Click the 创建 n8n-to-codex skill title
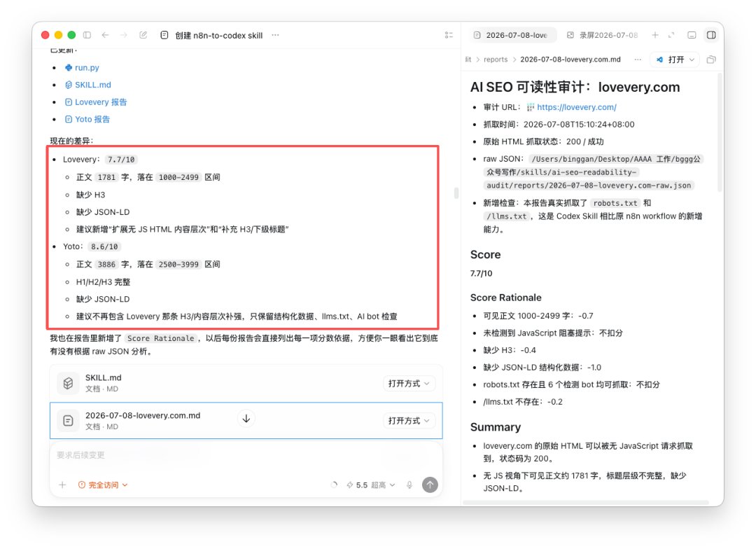The width and height of the screenshot is (756, 549). 219,35
